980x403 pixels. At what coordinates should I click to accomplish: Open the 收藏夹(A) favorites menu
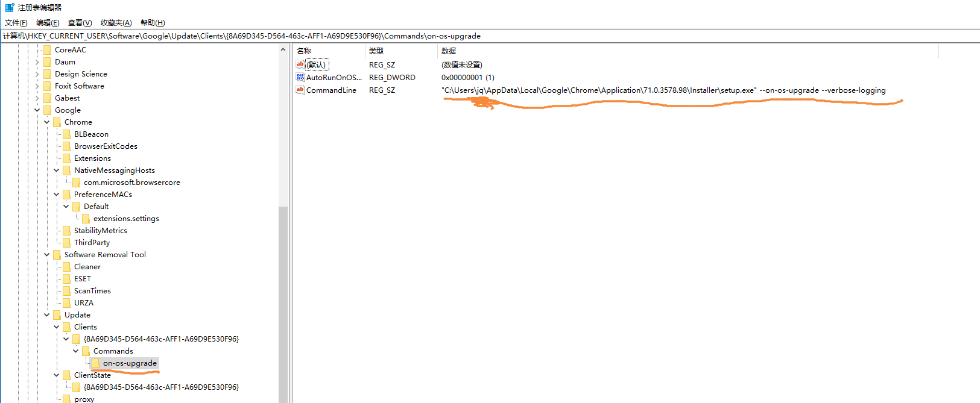pyautogui.click(x=116, y=23)
